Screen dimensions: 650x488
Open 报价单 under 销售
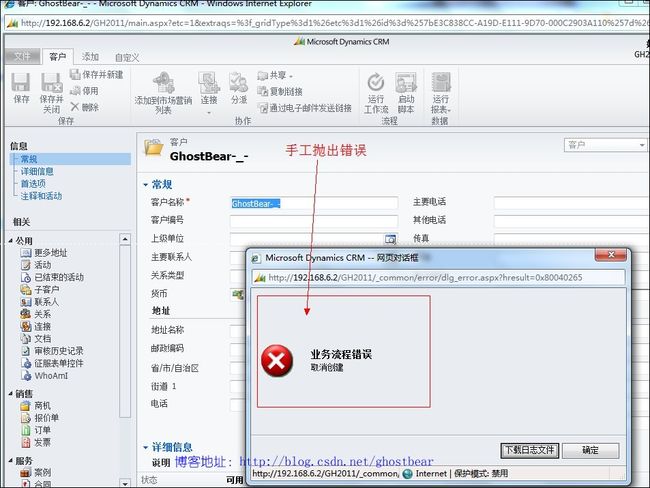(40, 418)
